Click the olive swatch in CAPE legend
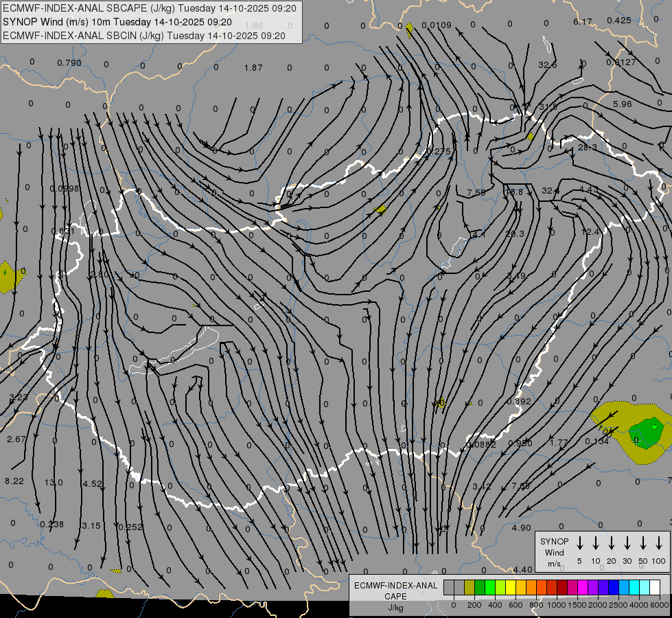Screen dimensions: 672x618 470,588
